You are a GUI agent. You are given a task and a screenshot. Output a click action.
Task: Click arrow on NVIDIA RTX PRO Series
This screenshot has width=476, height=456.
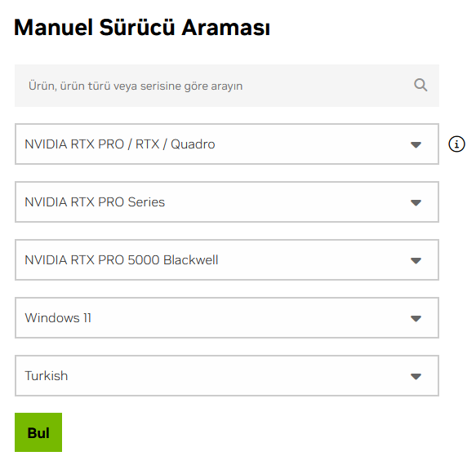[x=416, y=202]
